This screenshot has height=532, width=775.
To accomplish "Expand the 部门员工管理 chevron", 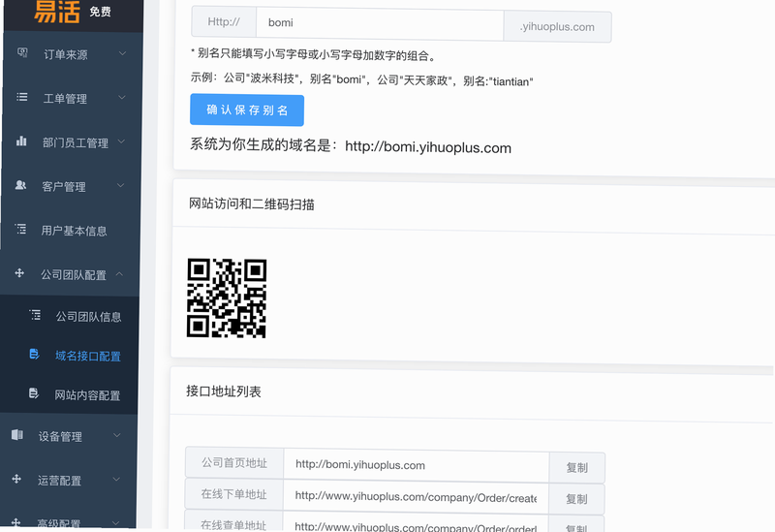I will coord(121,141).
